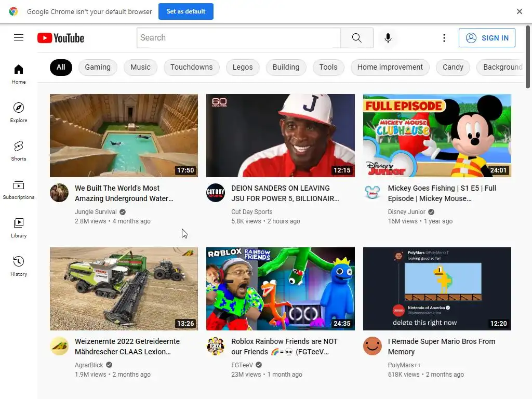This screenshot has height=399, width=532.
Task: Click the Chrome logo in notification bar
Action: click(x=13, y=11)
